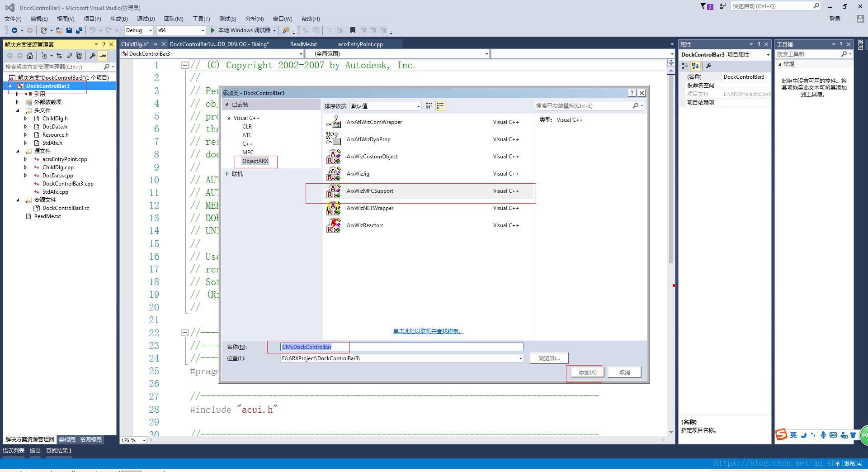Open the DockControlBar3 scope dropdown in editor
Screen dimensions: 868x472
pyautogui.click(x=212, y=54)
